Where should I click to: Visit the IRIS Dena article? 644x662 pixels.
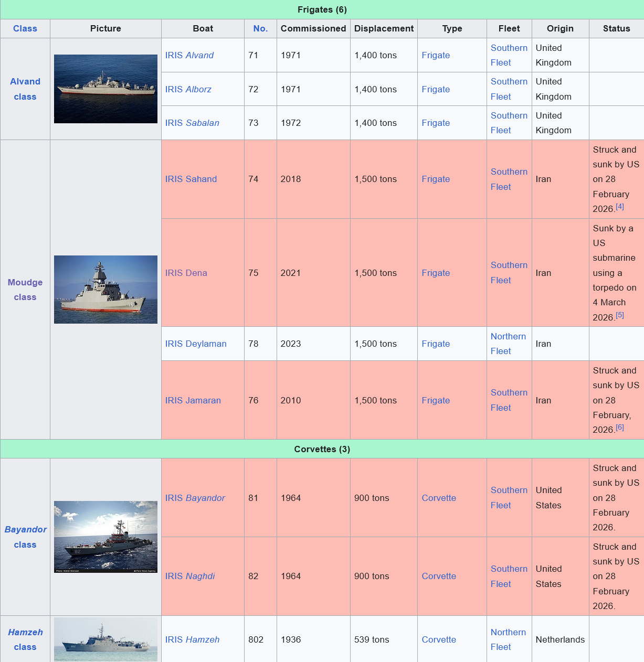186,273
